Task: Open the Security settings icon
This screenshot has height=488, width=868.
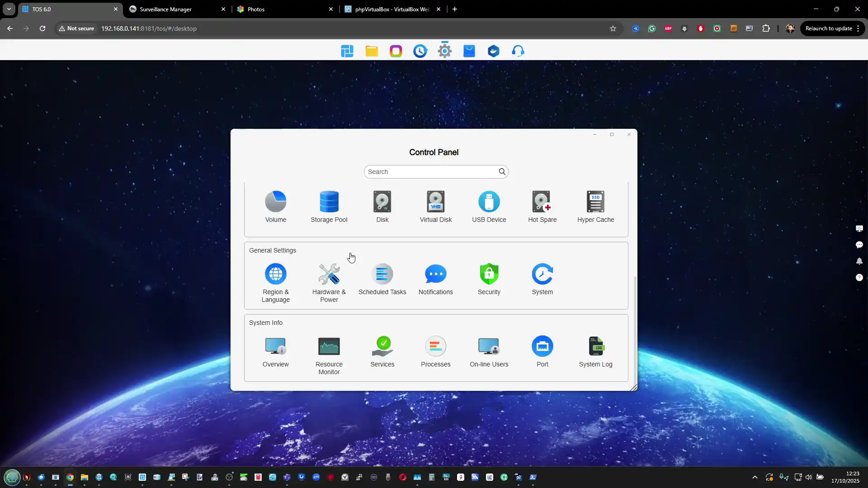Action: (489, 274)
